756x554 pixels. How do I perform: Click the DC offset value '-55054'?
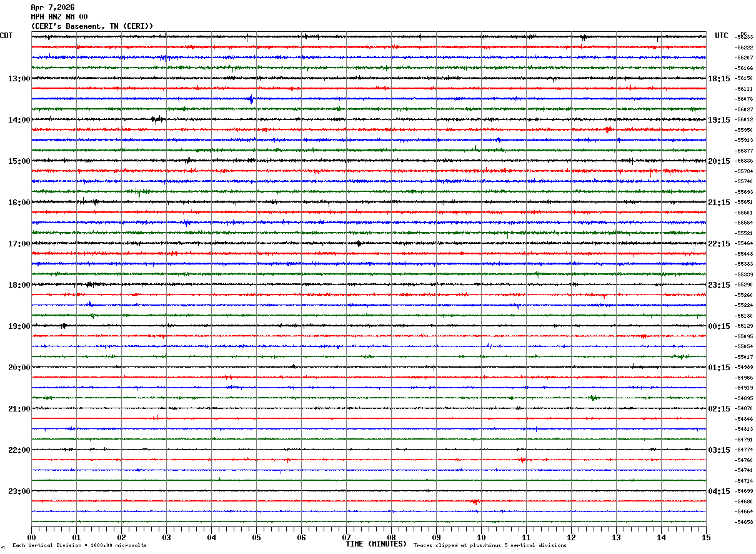point(744,346)
